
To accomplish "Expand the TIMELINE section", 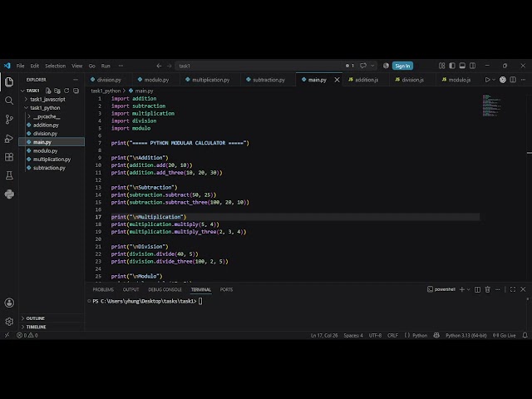I will (x=36, y=327).
